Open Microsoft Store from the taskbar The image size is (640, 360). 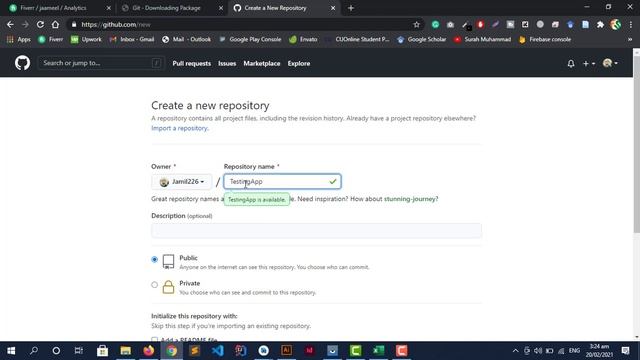[x=102, y=351]
